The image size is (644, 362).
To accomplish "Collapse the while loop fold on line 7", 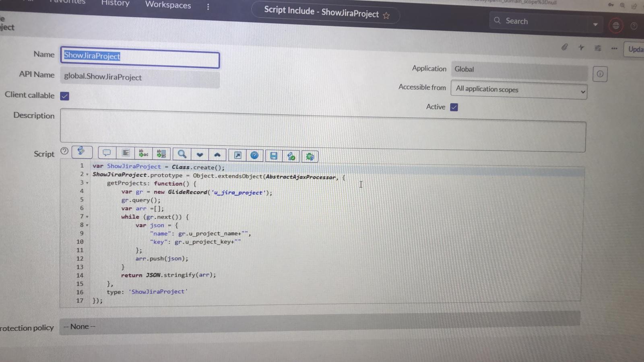I will coord(87,217).
